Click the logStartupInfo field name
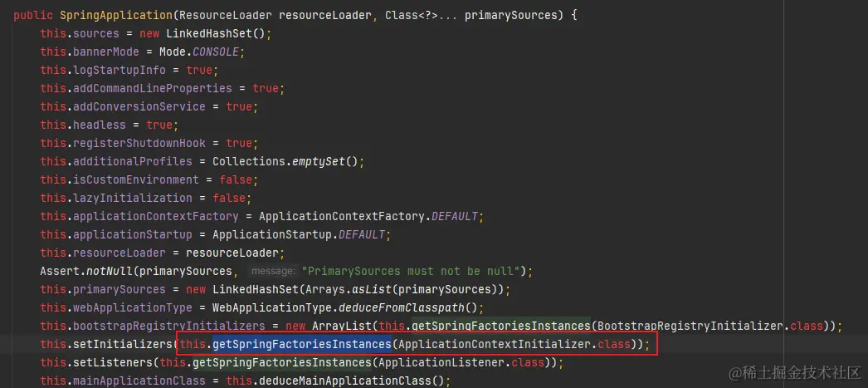 119,71
